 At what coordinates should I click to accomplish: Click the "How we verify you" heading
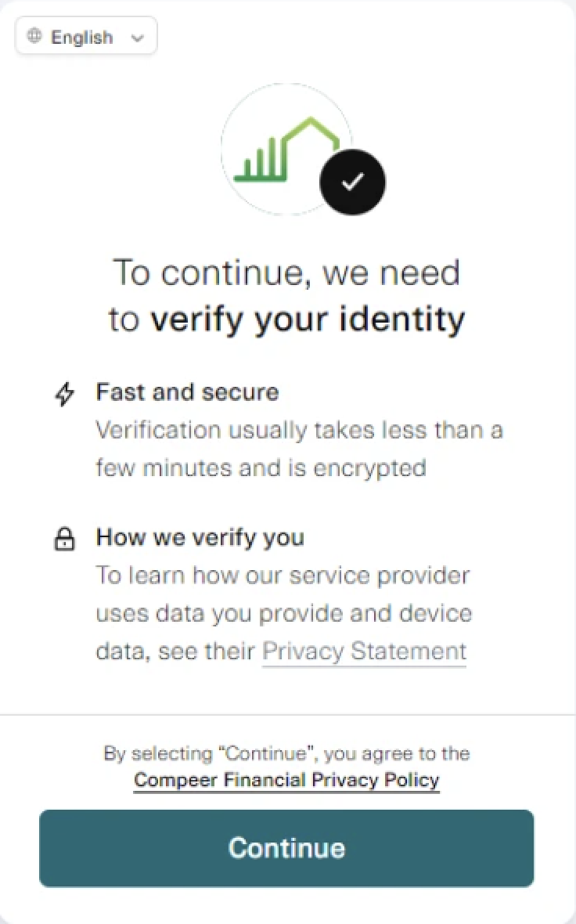200,537
